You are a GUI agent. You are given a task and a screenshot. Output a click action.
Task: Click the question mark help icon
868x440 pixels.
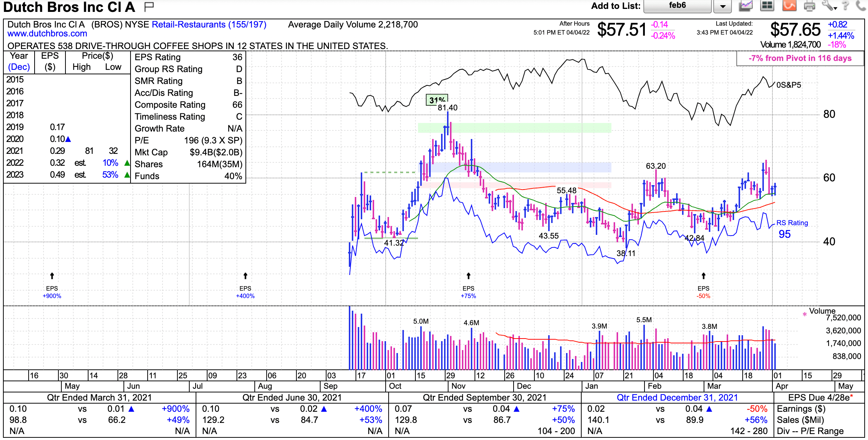point(845,6)
